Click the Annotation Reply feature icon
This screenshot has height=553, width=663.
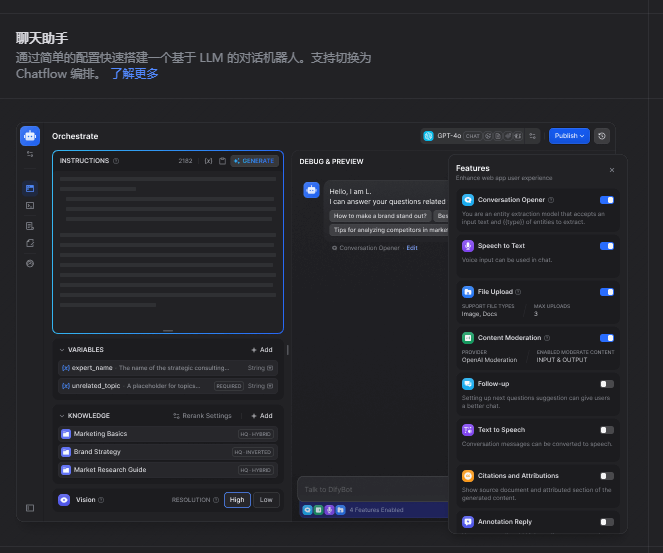pyautogui.click(x=468, y=522)
